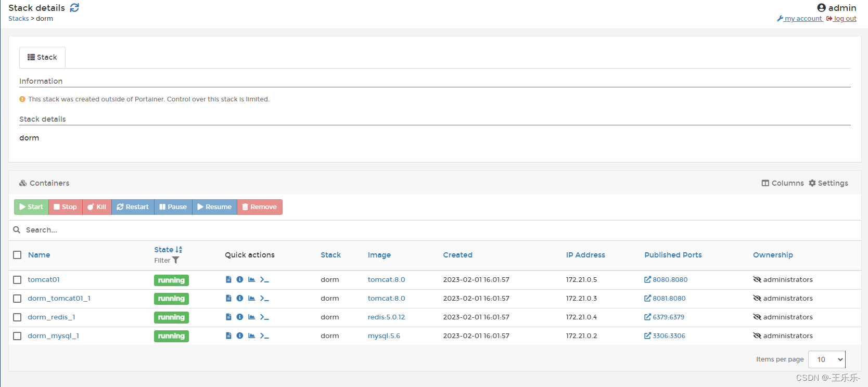868x387 pixels.
Task: Sort containers by Created column
Action: tap(458, 255)
